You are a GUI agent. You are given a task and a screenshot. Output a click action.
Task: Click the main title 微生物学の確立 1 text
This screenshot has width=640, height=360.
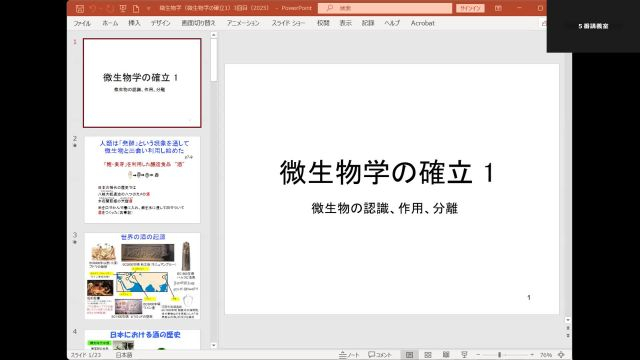[x=387, y=172]
